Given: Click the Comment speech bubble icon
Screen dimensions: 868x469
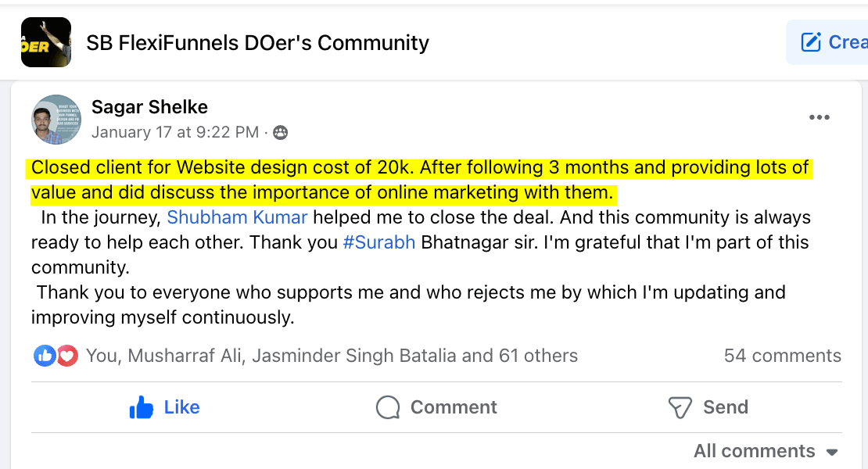Looking at the screenshot, I should pos(387,407).
